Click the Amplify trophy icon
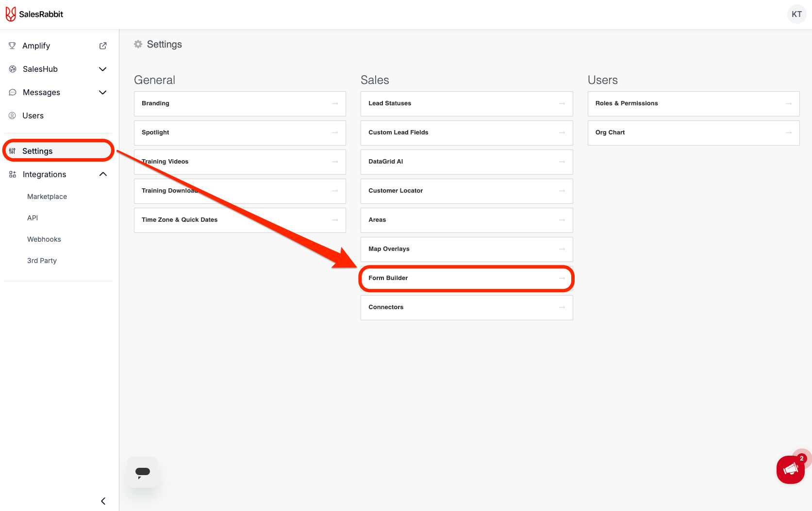Screen dimensions: 812x511 12,46
